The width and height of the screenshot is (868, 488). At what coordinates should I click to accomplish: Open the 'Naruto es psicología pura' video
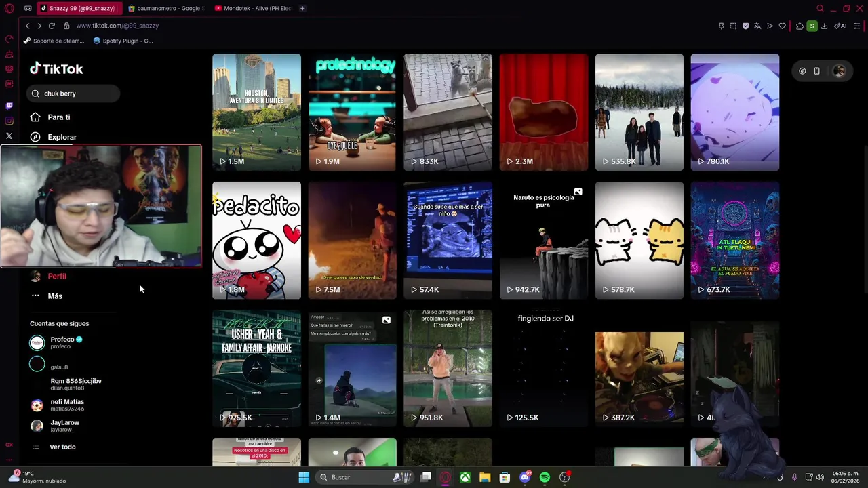point(543,240)
